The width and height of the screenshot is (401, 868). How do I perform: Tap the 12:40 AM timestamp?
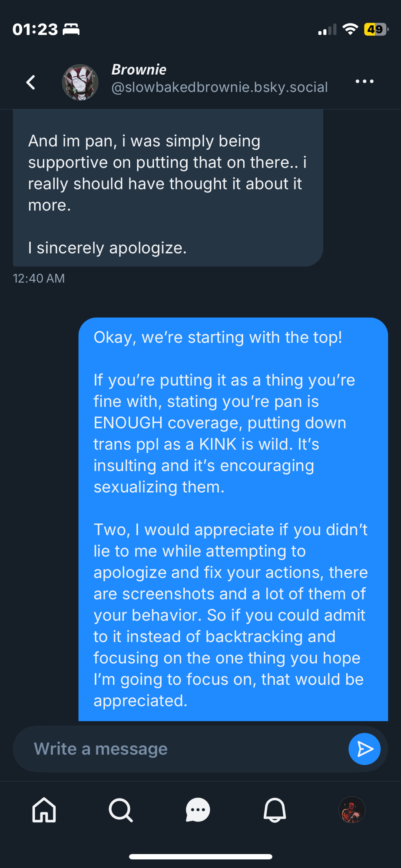[x=39, y=278]
